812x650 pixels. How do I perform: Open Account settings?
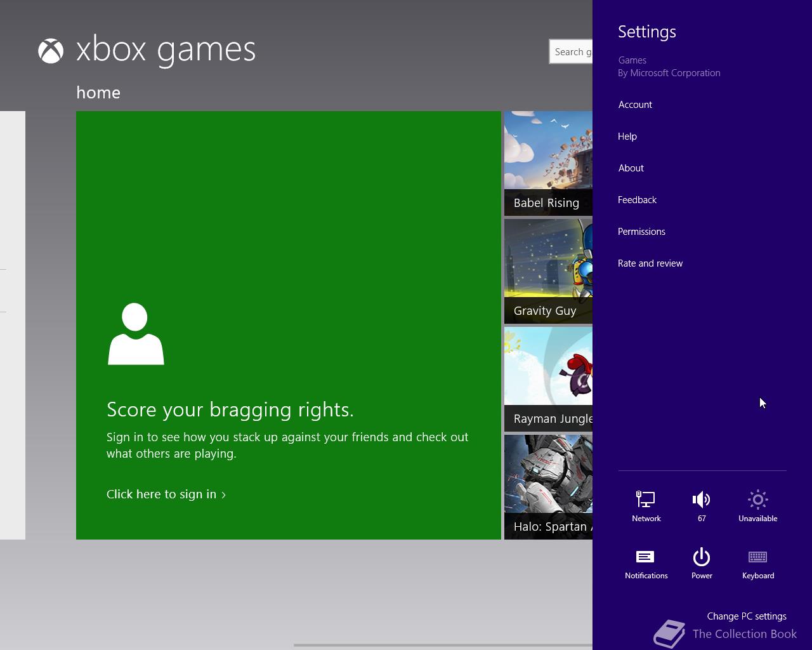pyautogui.click(x=635, y=105)
